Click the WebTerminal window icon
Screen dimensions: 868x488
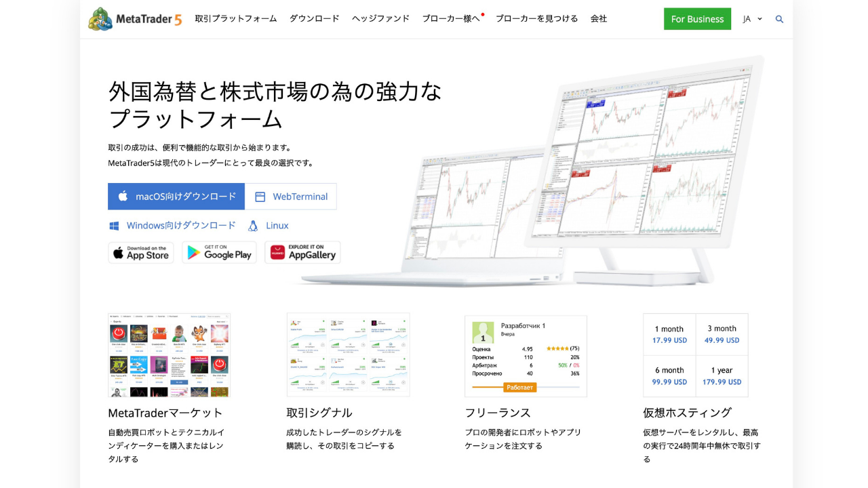[x=260, y=197]
